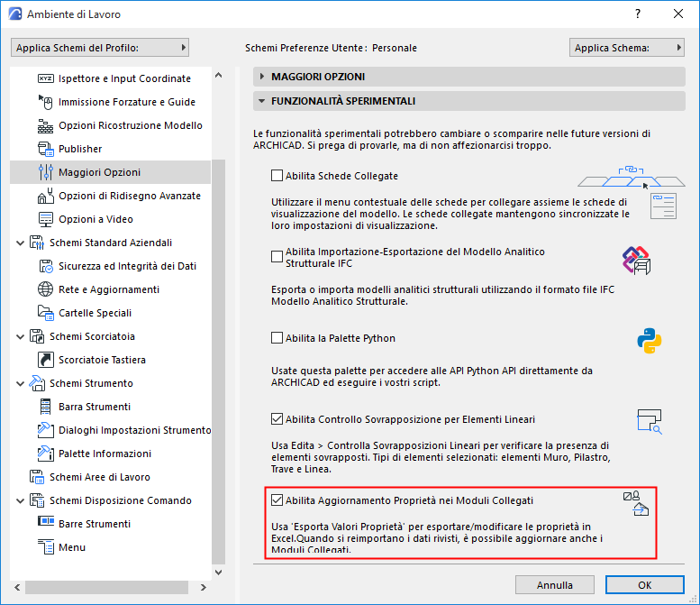Open the Applica Schemi del Profilo dropdown
The image size is (700, 605).
(100, 48)
